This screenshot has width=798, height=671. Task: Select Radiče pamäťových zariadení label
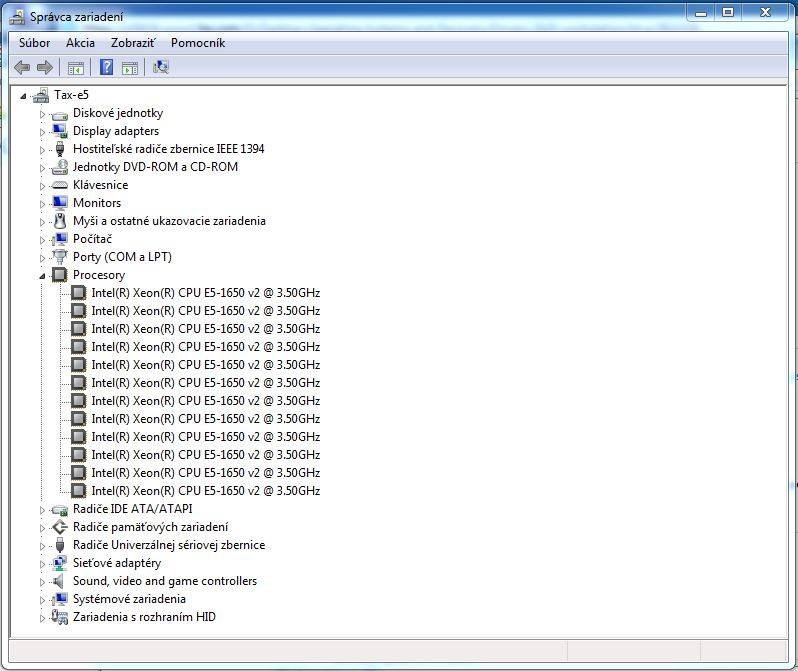pyautogui.click(x=150, y=527)
